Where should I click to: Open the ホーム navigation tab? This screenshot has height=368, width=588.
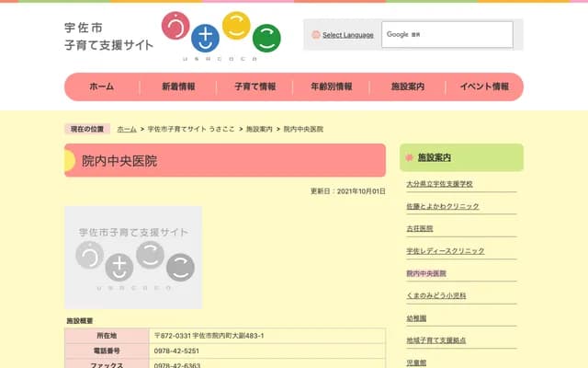pos(101,86)
